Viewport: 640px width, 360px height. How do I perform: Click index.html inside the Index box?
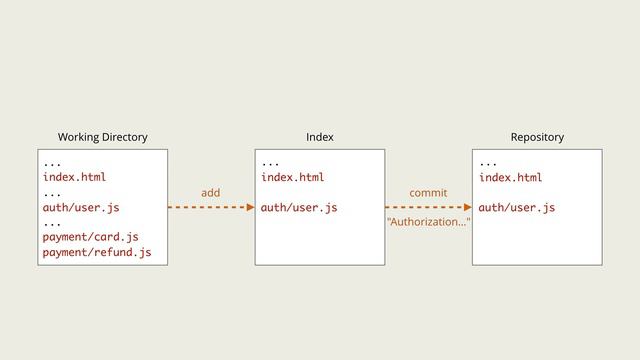[x=293, y=177]
